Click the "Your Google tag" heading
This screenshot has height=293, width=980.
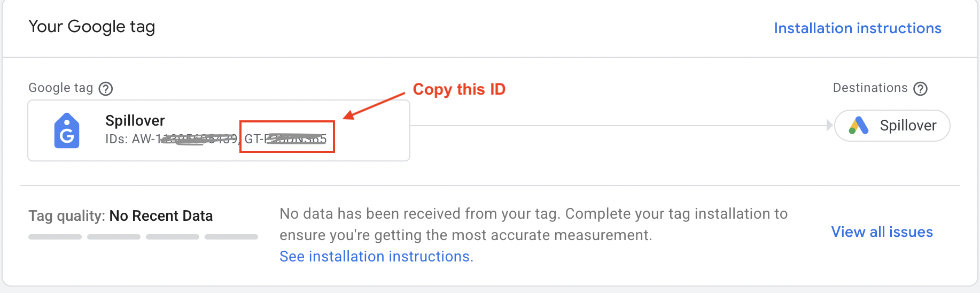pyautogui.click(x=92, y=27)
